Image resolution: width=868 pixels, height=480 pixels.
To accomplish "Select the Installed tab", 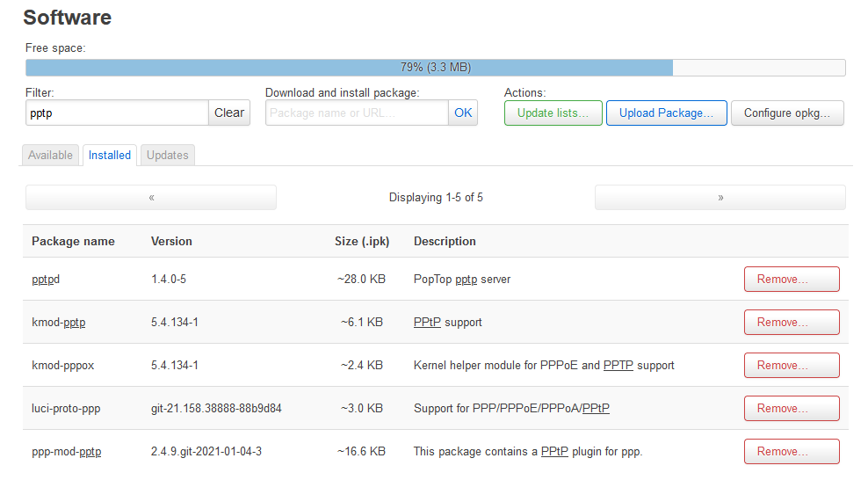I will (110, 155).
